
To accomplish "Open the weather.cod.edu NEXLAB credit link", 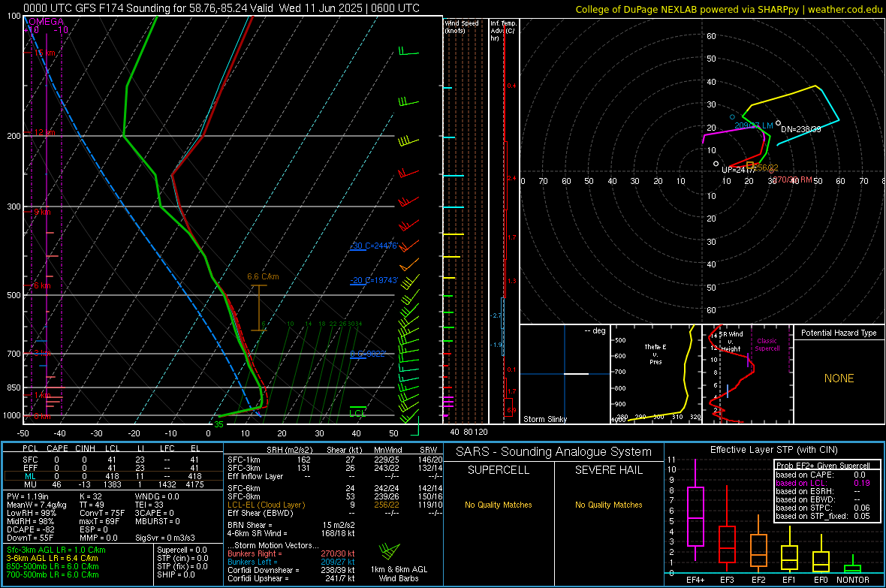I will (x=729, y=9).
